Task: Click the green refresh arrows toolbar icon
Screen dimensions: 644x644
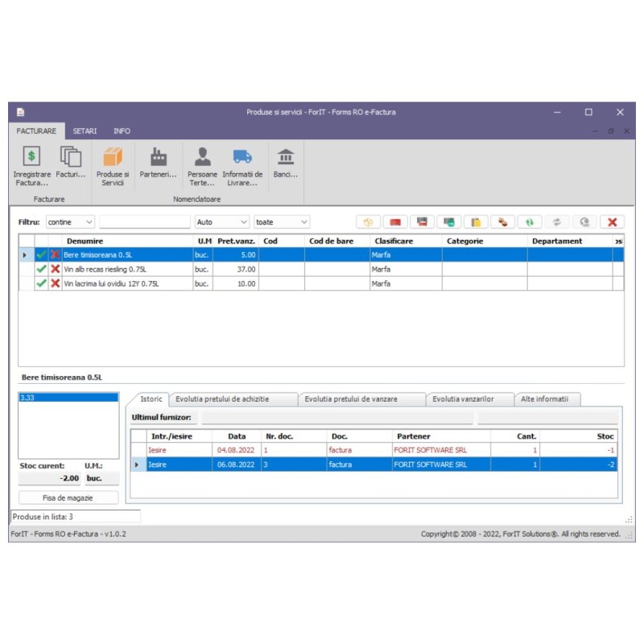Action: tap(529, 221)
